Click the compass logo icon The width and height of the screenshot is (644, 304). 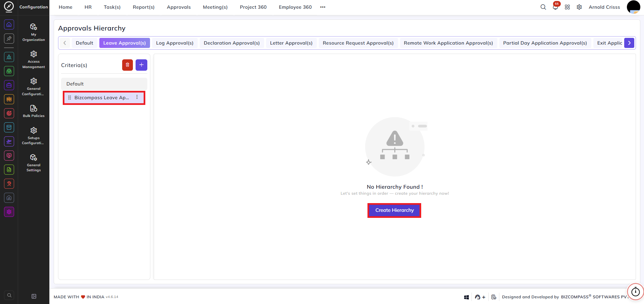tap(9, 6)
